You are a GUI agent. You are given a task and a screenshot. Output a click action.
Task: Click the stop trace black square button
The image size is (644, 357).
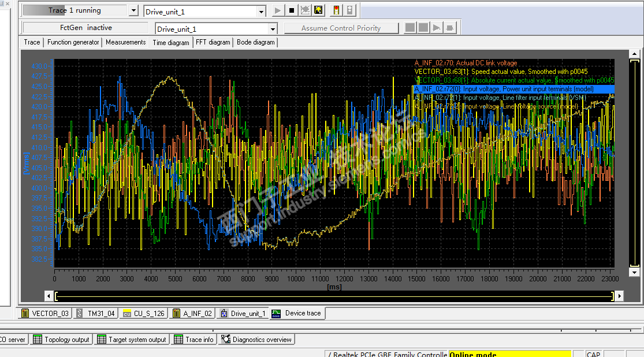(x=292, y=10)
